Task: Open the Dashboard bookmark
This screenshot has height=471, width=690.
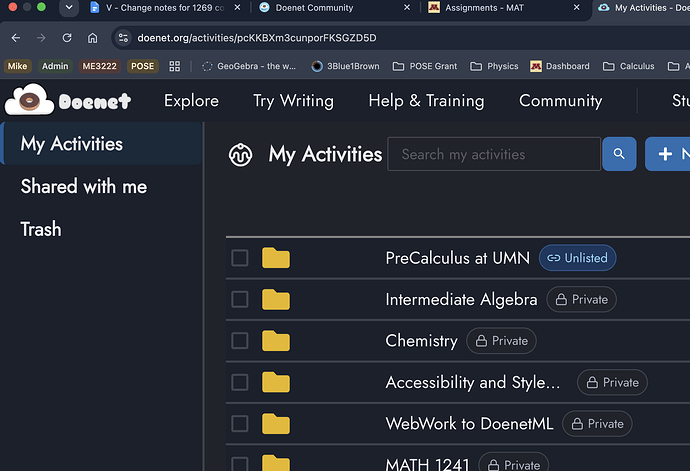Action: [560, 66]
